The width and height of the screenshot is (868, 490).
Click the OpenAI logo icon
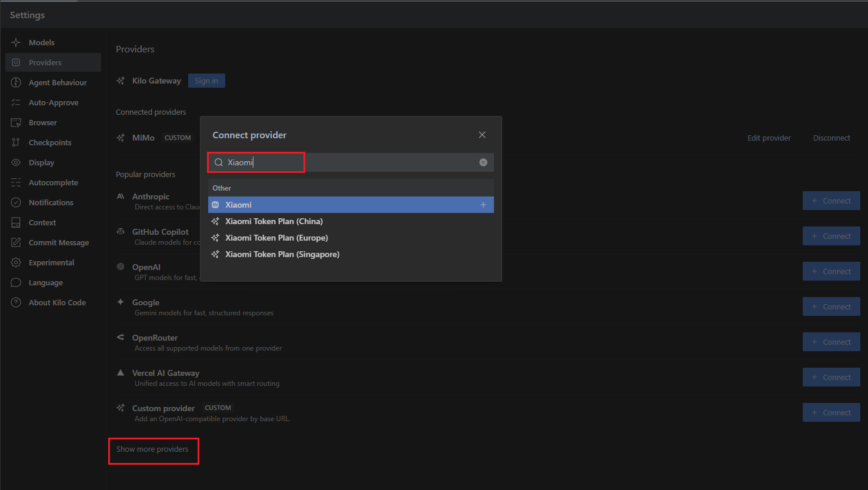(x=121, y=266)
